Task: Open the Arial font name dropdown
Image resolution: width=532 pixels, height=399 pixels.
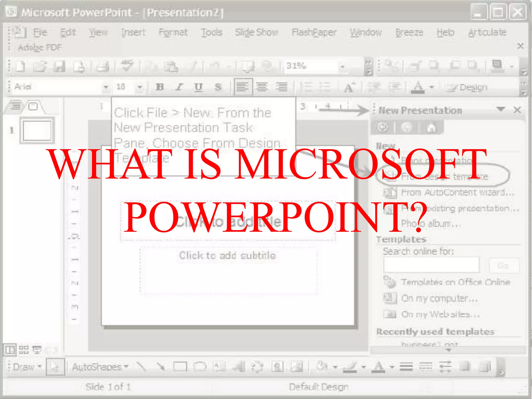Action: (106, 87)
